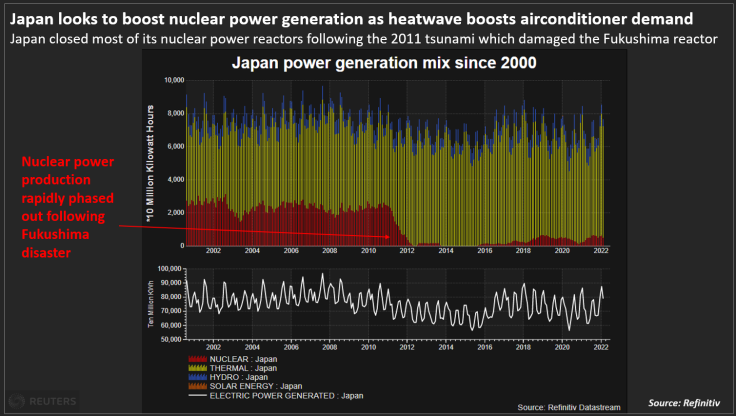Click the headline about Japan boosting nuclear power

click(x=351, y=19)
